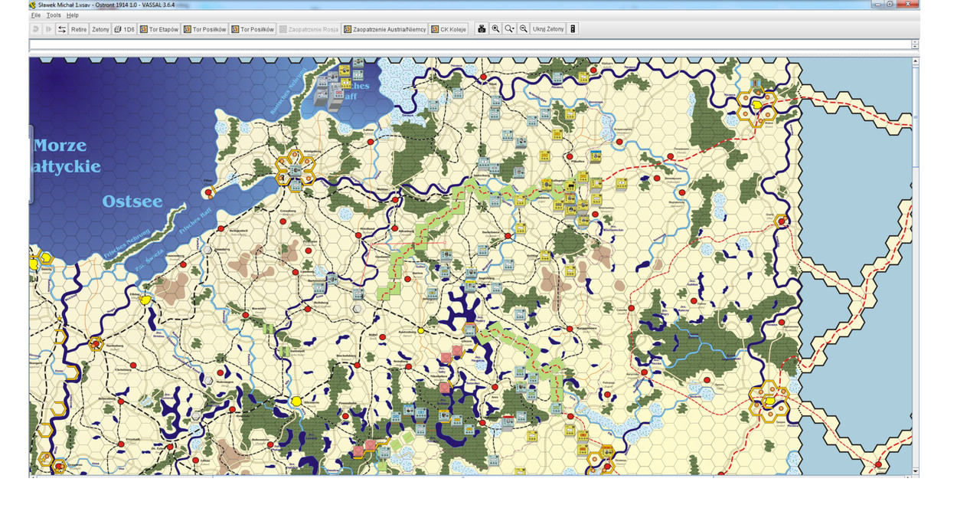Open Tor Posiłków beside Tor Etapów

(205, 29)
